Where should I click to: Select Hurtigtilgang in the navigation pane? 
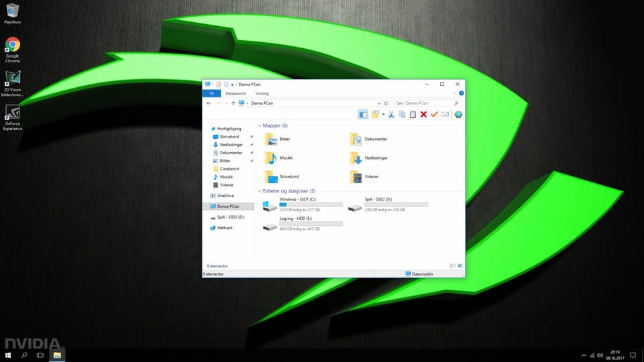coord(226,129)
